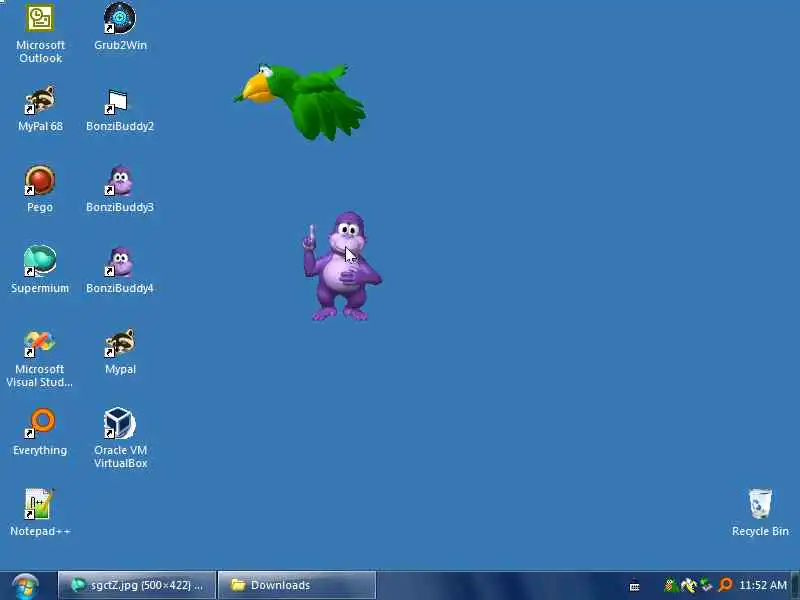Open the Windows Start menu orb
Viewport: 800px width, 600px height.
[26, 586]
